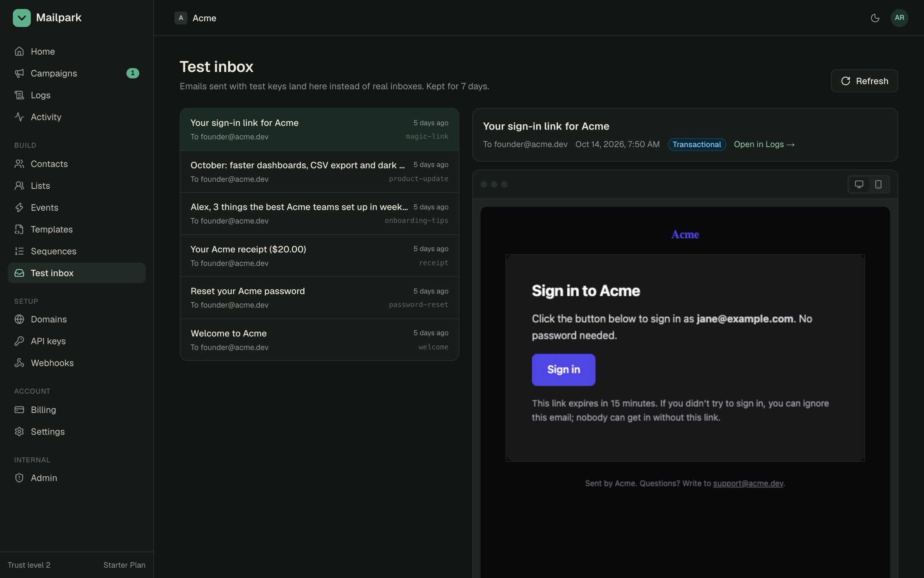Go to Campaigns in the sidebar
Screen dimensions: 924x578
click(x=77, y=73)
